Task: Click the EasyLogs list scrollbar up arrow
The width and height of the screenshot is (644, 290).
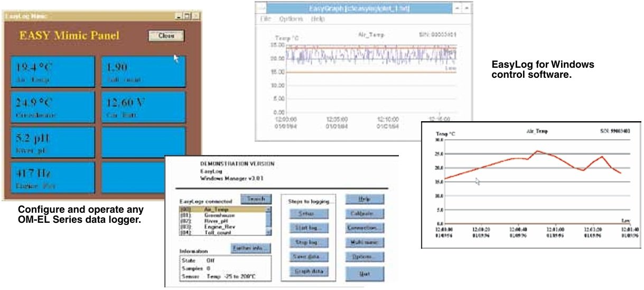Action: pyautogui.click(x=268, y=210)
